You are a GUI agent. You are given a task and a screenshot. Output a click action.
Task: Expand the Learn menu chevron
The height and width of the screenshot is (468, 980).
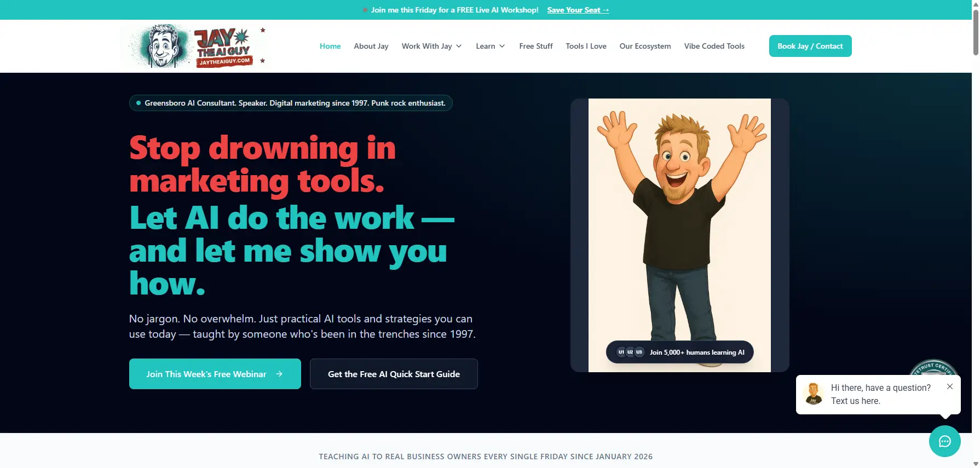(502, 46)
